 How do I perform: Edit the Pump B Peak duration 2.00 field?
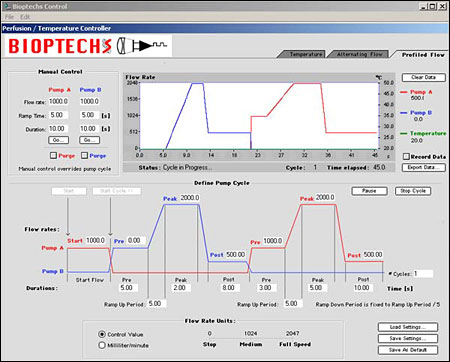(x=181, y=288)
